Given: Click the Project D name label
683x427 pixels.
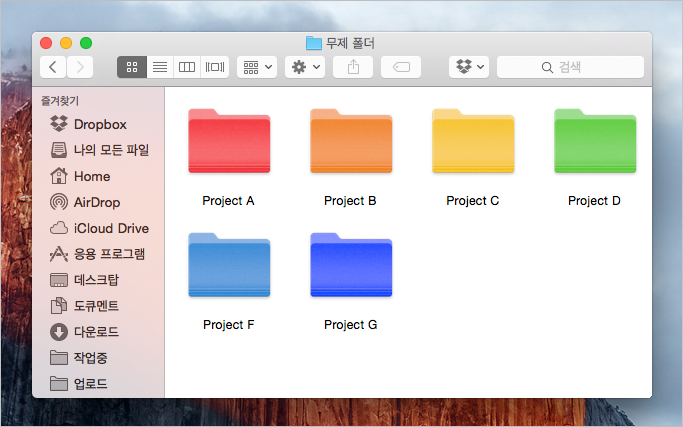Looking at the screenshot, I should point(594,201).
